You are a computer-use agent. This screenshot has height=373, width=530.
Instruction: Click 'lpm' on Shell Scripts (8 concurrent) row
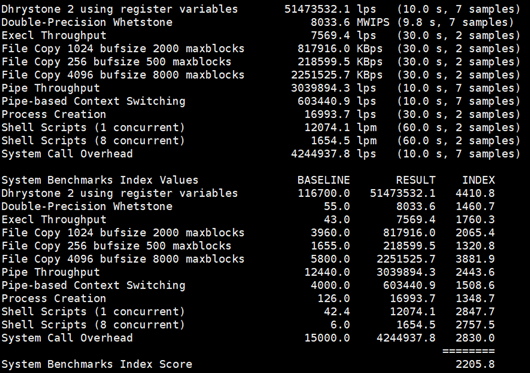[366, 141]
